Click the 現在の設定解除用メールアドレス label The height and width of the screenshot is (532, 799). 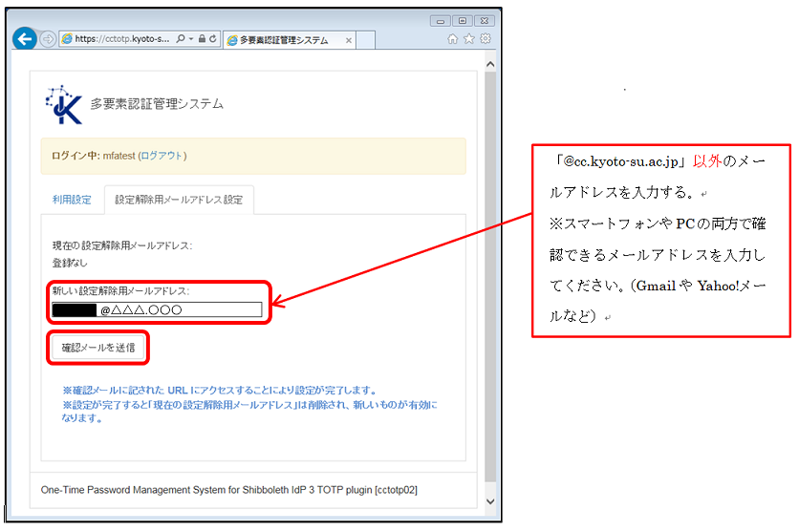point(122,245)
